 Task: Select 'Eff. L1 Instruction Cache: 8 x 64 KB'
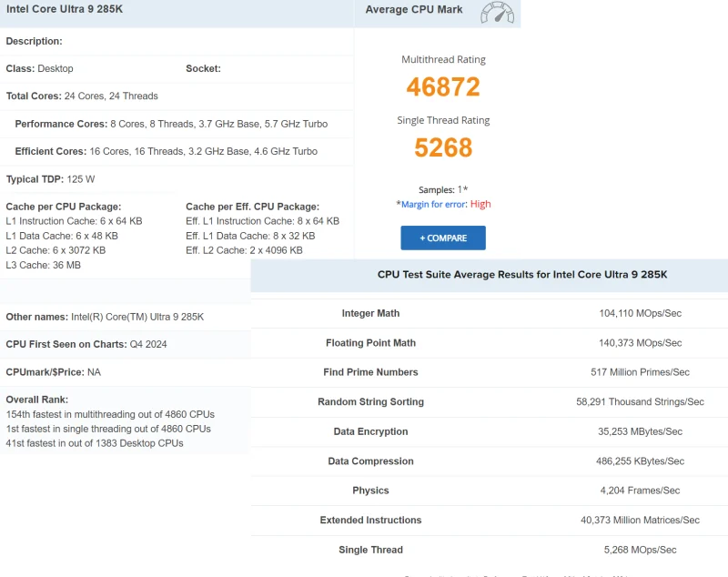click(x=262, y=221)
